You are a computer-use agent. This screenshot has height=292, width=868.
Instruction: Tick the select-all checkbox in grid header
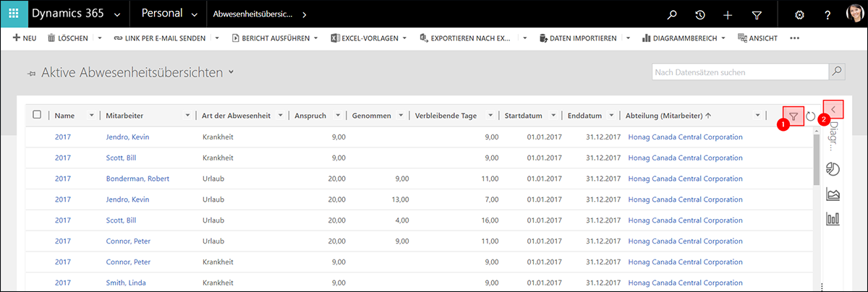coord(38,115)
